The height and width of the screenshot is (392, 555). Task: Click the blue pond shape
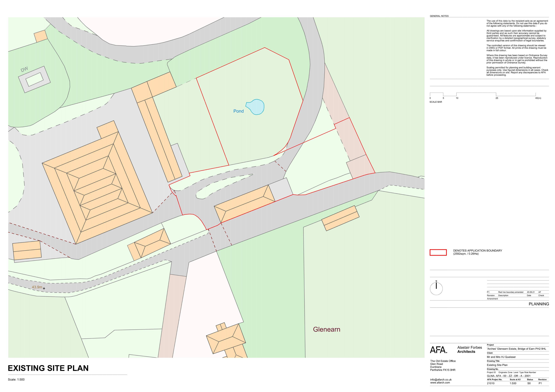tap(255, 107)
